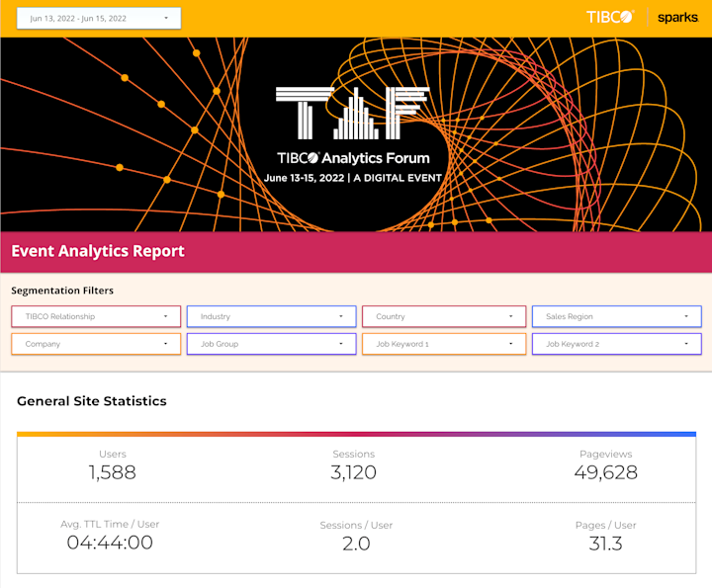
Task: Click the Pageviews value 49,628
Action: point(606,472)
